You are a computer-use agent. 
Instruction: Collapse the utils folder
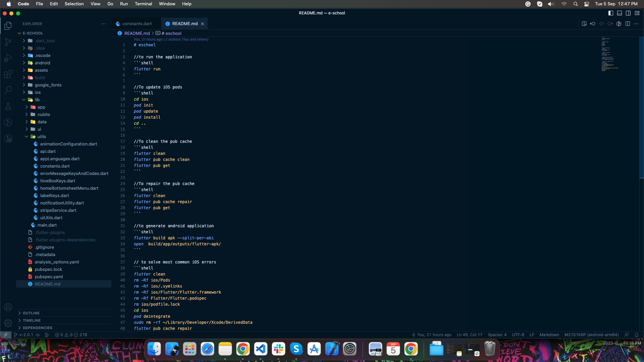click(x=41, y=136)
